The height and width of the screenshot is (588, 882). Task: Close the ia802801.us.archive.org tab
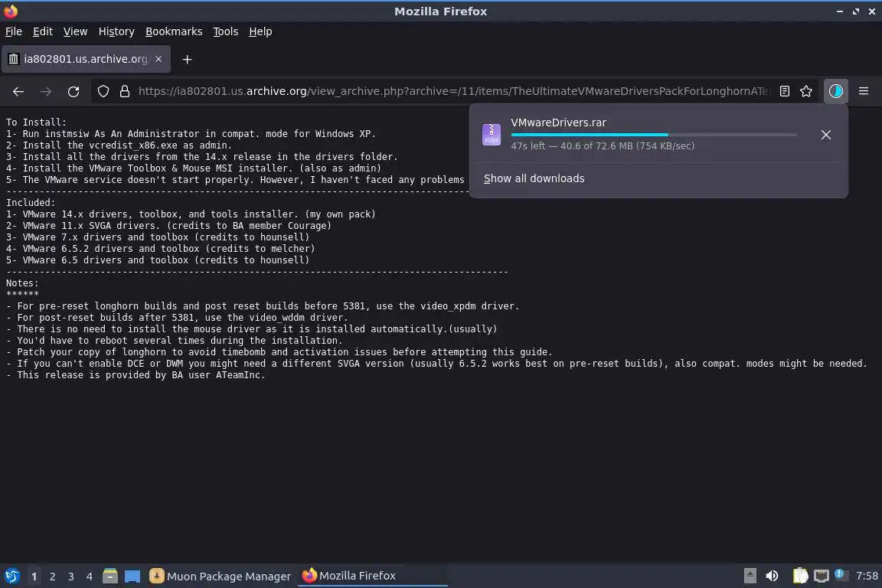pos(158,59)
